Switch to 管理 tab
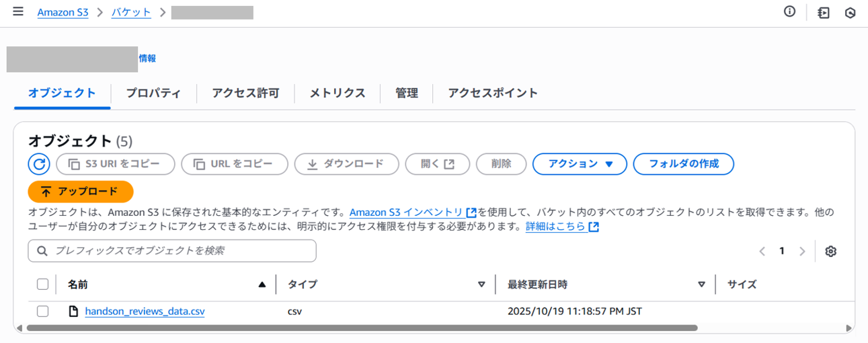Screen dimensions: 868x343 pos(407,93)
